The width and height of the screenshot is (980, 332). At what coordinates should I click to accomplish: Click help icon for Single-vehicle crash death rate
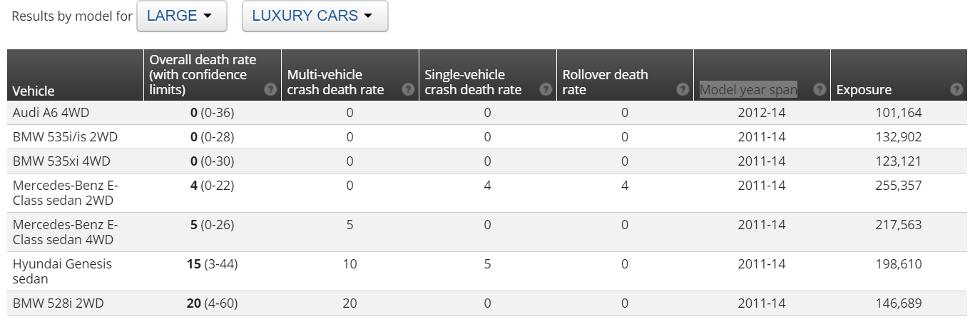[x=546, y=90]
